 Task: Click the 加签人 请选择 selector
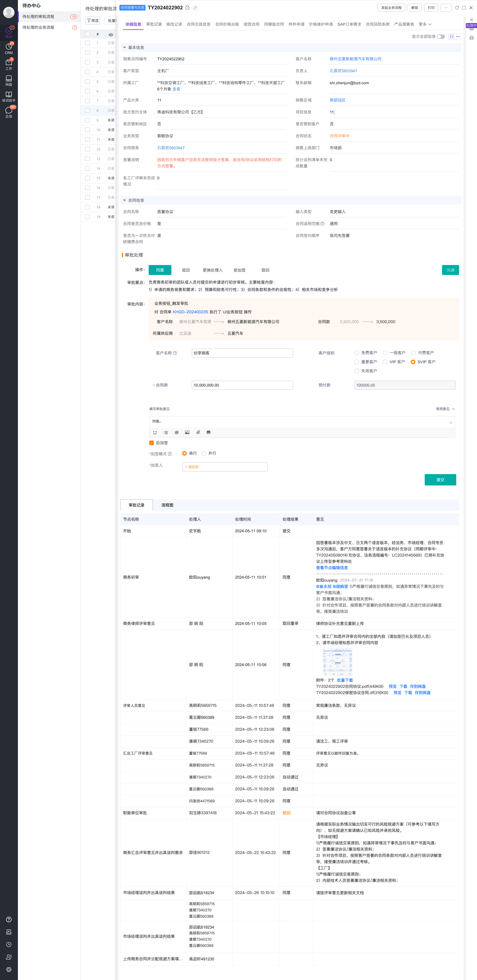click(225, 467)
